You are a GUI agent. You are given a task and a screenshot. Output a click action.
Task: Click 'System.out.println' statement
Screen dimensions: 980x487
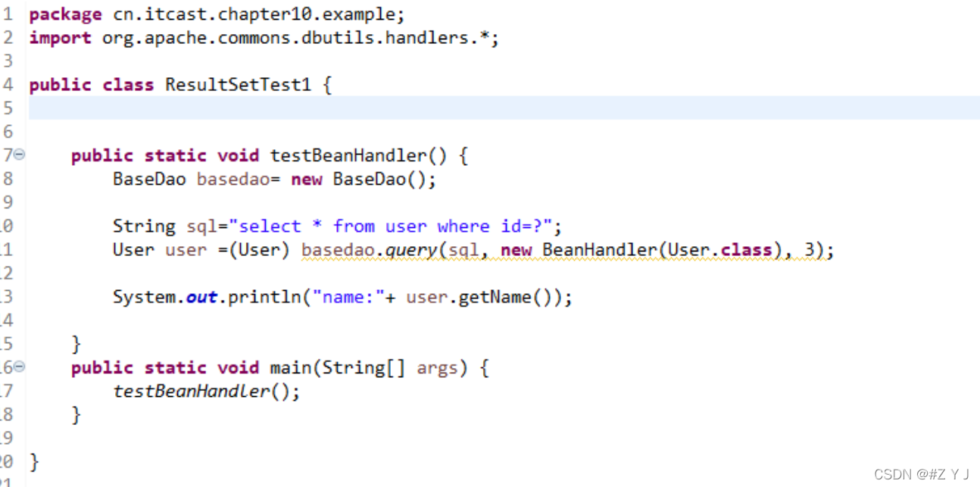click(x=207, y=297)
